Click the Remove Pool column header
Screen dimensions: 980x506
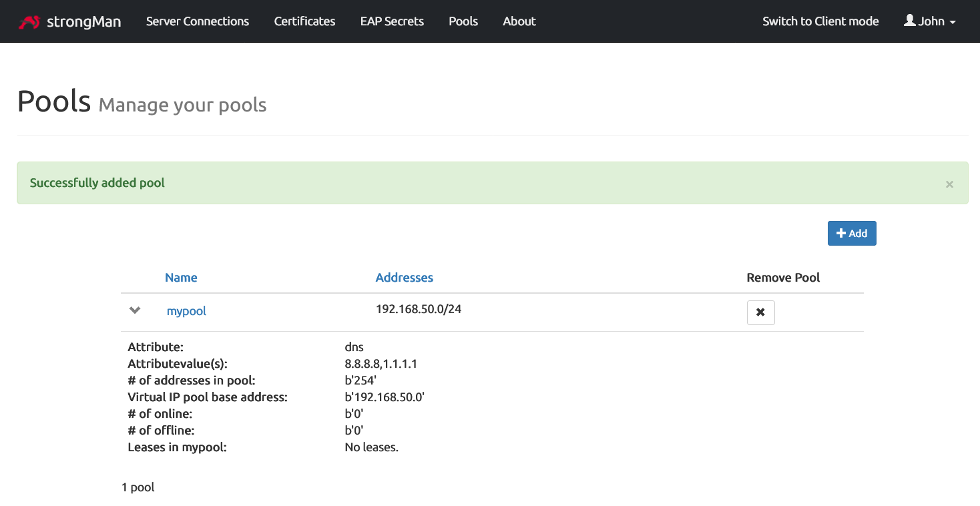coord(782,277)
